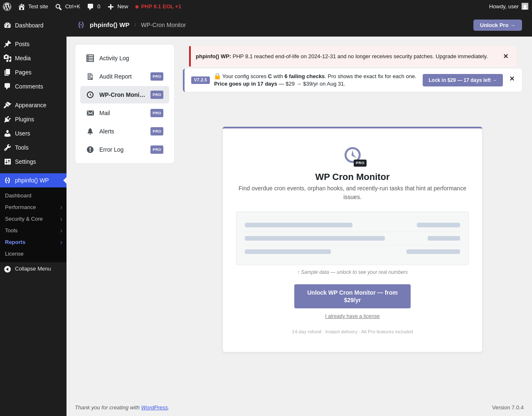This screenshot has width=532, height=416.
Task: Click the V7.2.5 version badge
Action: click(x=200, y=80)
